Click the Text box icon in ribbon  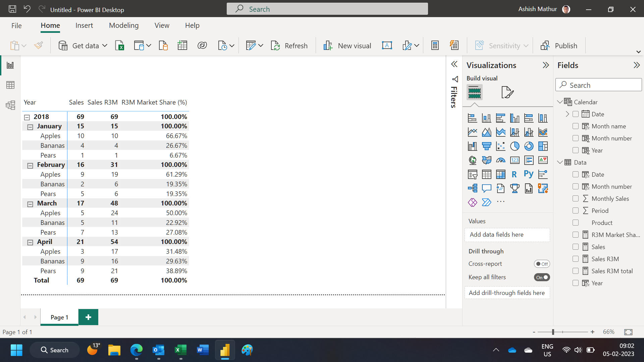(387, 46)
